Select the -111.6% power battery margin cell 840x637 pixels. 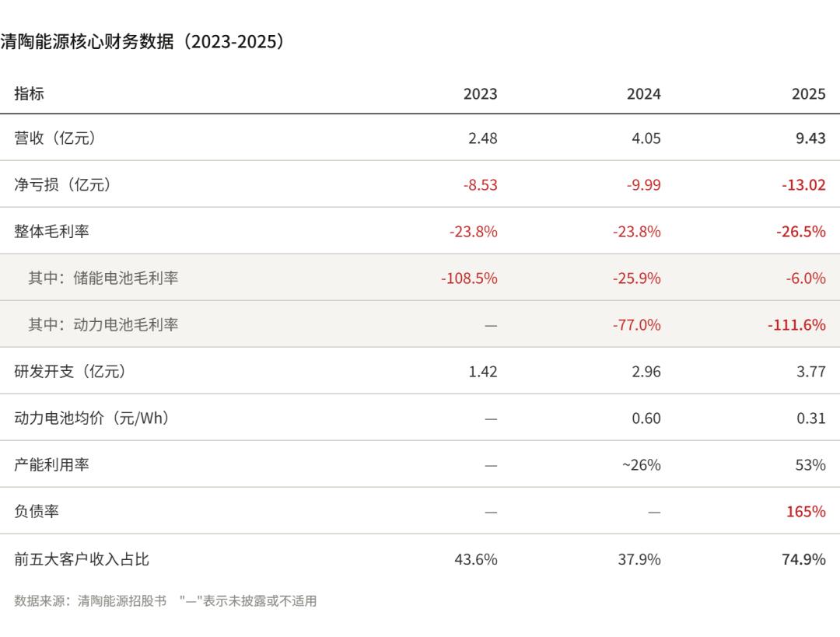tap(796, 325)
